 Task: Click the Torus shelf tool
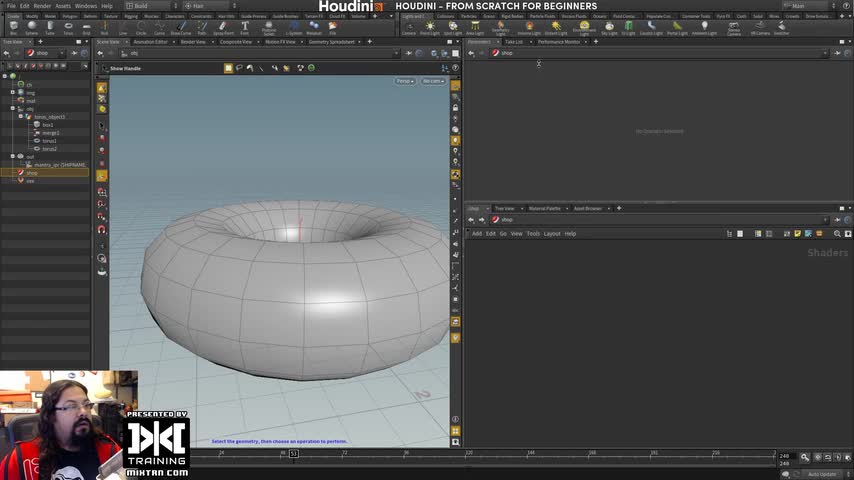tap(68, 28)
